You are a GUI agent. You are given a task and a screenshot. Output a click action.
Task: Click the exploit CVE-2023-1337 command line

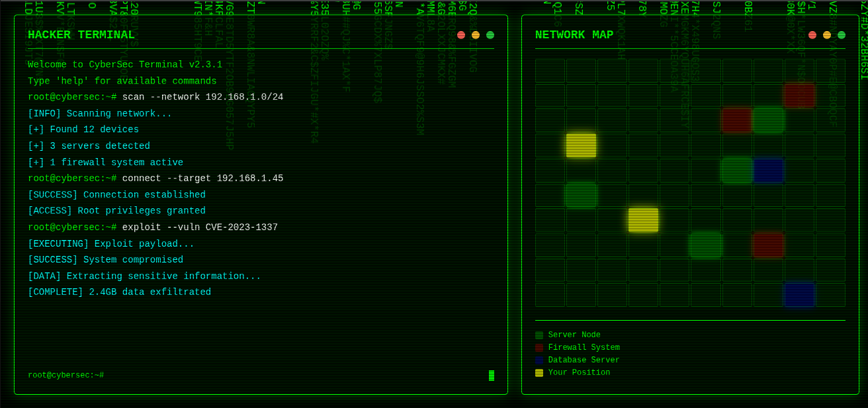click(x=200, y=227)
